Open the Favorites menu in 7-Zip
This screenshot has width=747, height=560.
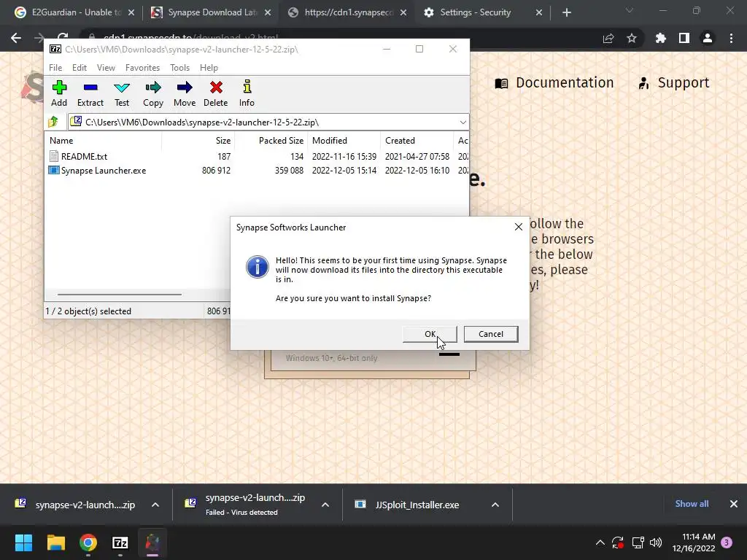tap(142, 68)
